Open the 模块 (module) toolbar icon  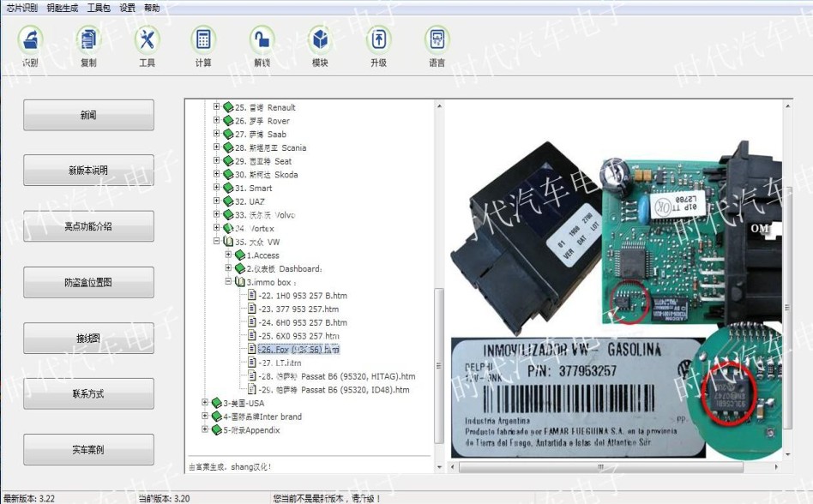point(320,39)
